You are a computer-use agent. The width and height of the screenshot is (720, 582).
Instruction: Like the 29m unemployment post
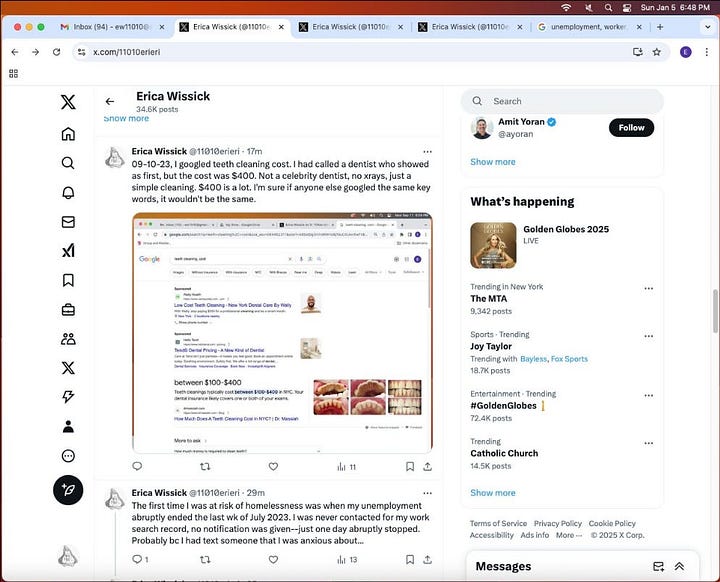(x=273, y=559)
